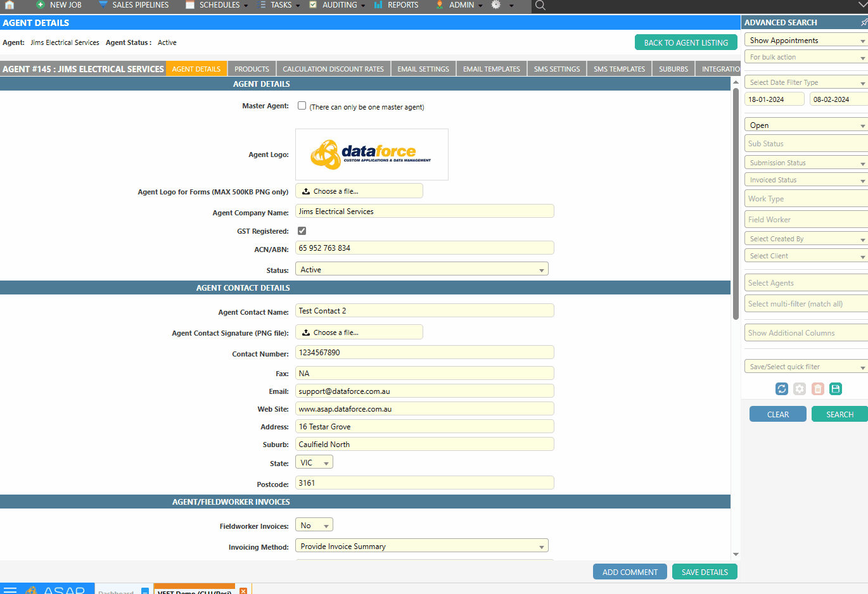Open the Invoicing Method dropdown

tap(422, 545)
